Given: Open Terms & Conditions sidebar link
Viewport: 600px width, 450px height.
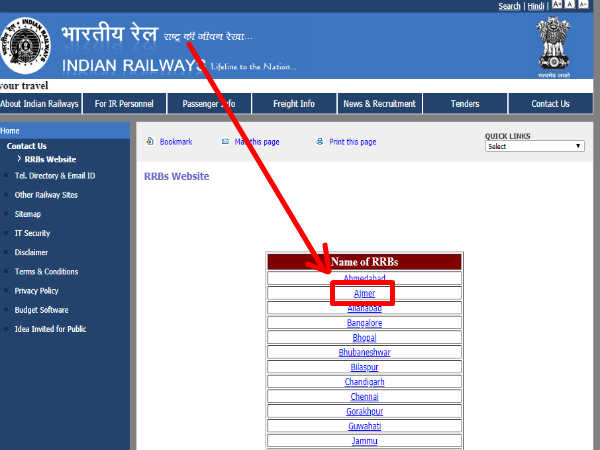Looking at the screenshot, I should (46, 271).
